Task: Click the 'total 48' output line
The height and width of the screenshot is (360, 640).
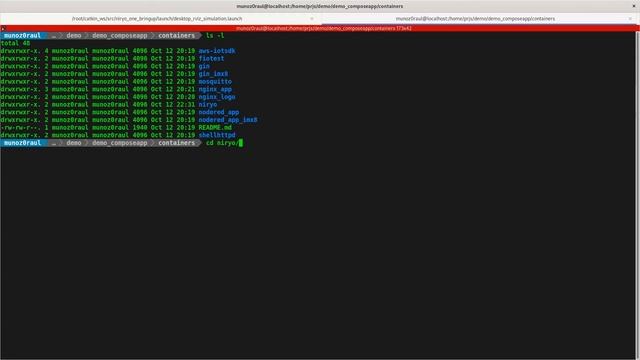Action: pos(15,43)
